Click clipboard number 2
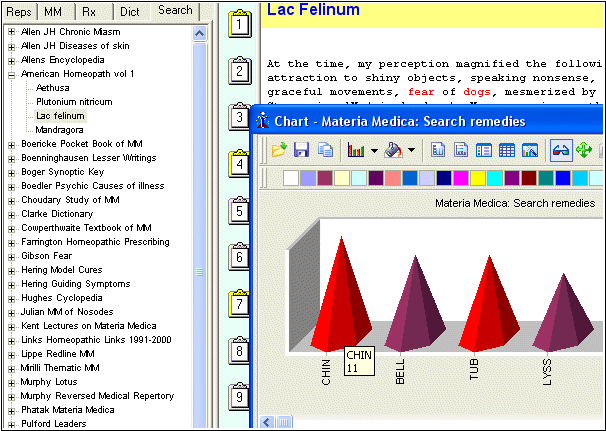 point(240,70)
